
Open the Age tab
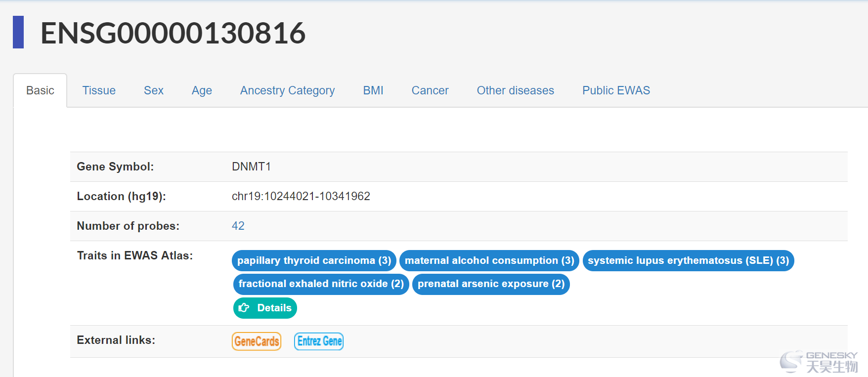(202, 90)
